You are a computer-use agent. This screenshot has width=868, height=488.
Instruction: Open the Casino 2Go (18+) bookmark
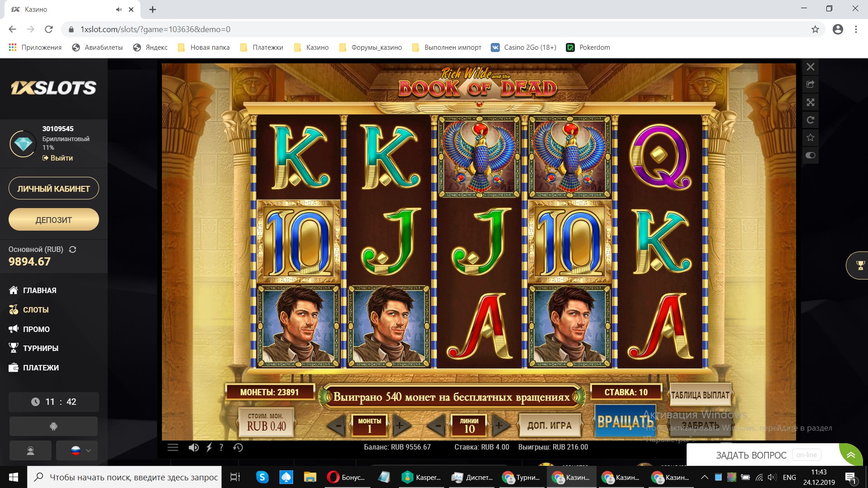(x=524, y=47)
